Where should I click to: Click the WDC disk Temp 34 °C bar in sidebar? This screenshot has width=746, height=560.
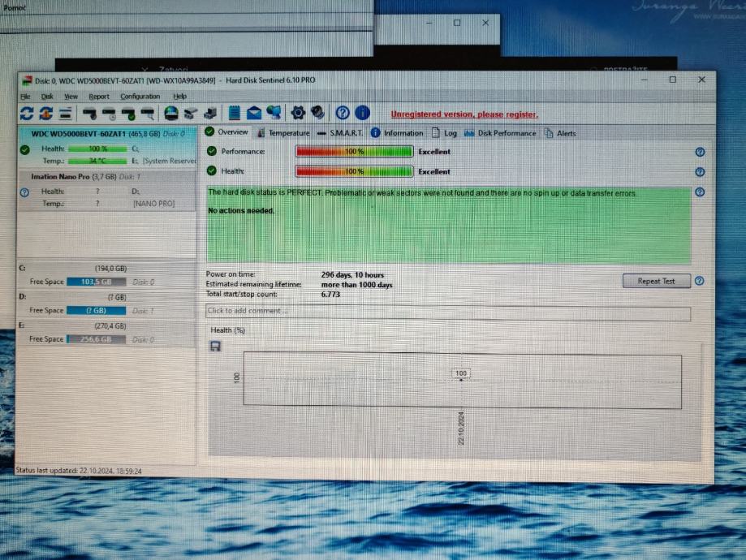(x=97, y=162)
